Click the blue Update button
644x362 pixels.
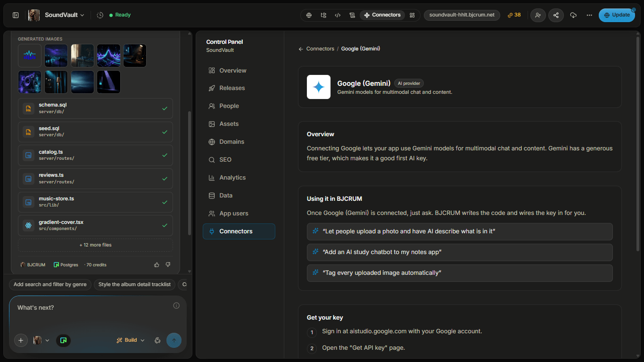tap(617, 15)
